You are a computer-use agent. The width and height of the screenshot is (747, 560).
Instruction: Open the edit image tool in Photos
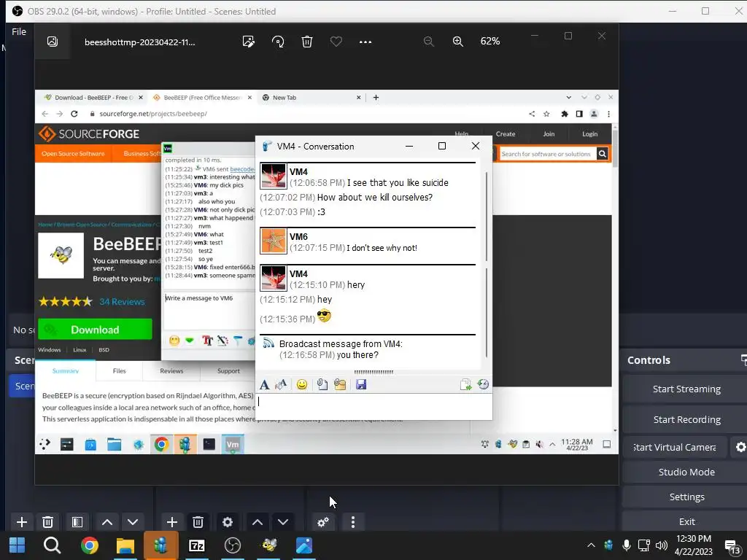pyautogui.click(x=249, y=42)
